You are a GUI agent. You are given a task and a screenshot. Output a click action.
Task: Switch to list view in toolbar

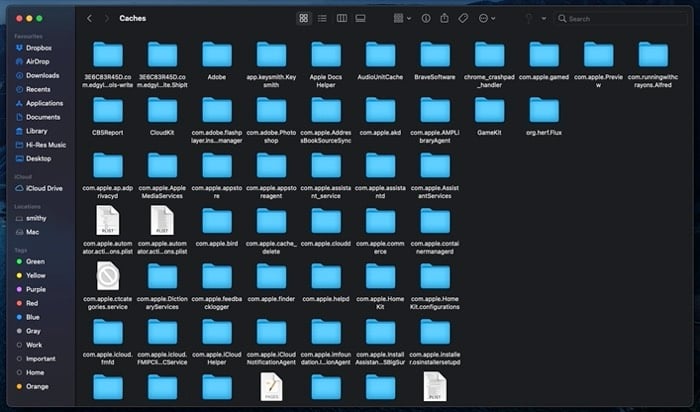pyautogui.click(x=322, y=18)
